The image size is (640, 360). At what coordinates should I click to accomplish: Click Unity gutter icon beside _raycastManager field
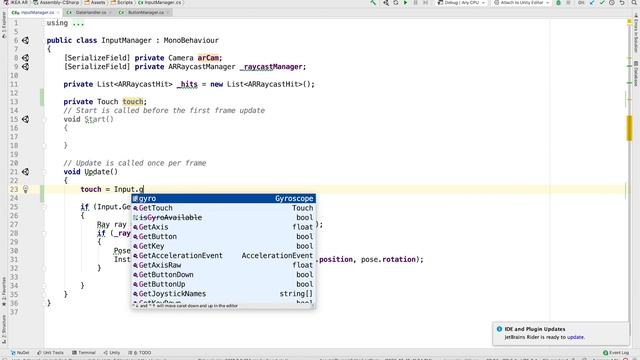click(x=25, y=67)
